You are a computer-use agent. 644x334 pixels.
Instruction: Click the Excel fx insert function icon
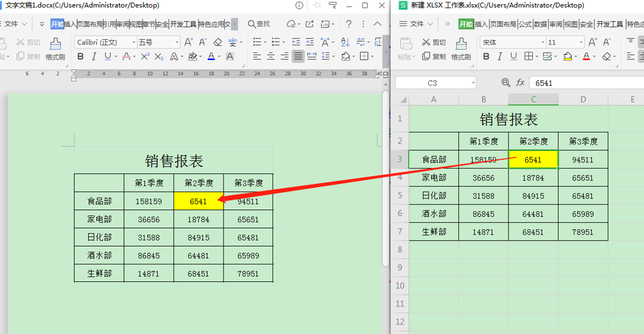(520, 83)
